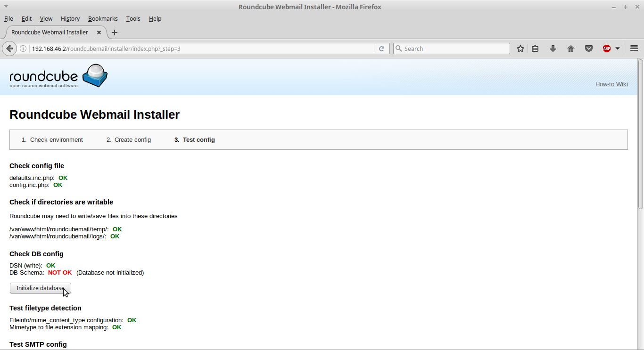
Task: Open the Firefox hamburger menu
Action: (634, 49)
